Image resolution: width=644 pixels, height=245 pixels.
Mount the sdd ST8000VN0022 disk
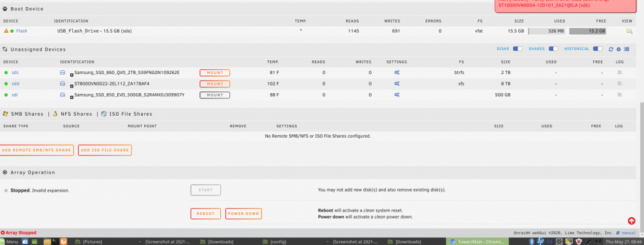pyautogui.click(x=215, y=84)
